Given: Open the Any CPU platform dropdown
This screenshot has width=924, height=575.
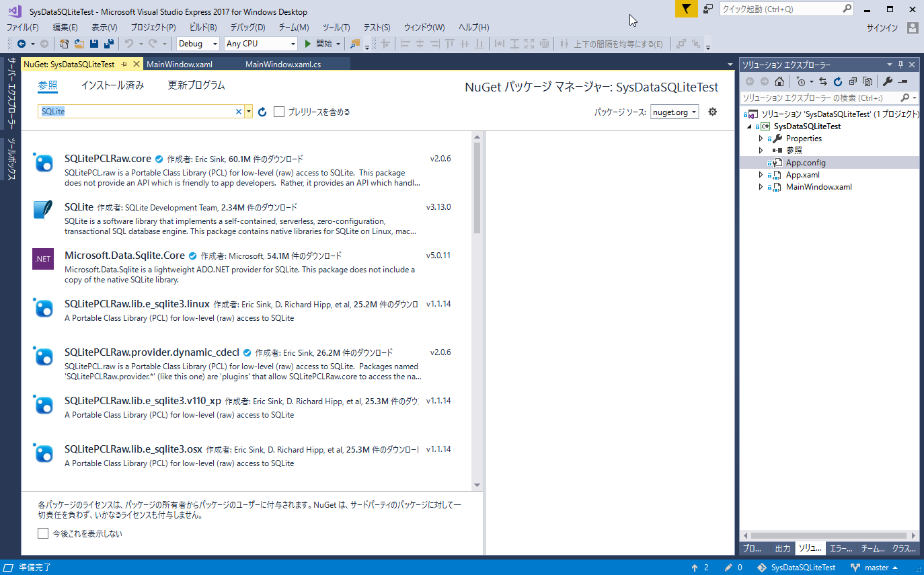Looking at the screenshot, I should [x=261, y=44].
